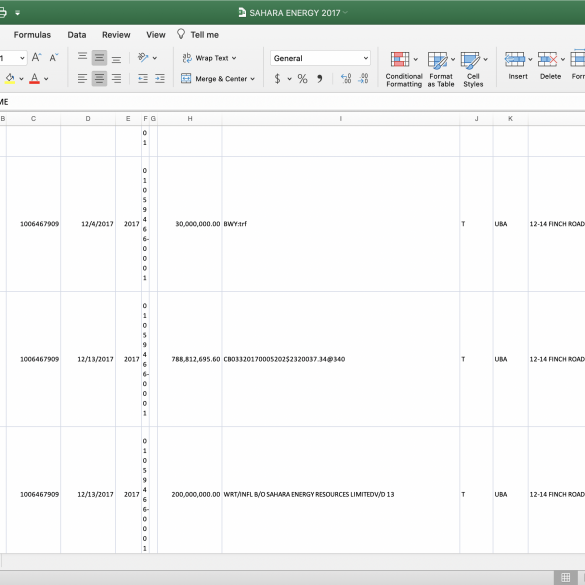Select column C header
Image resolution: width=585 pixels, height=585 pixels.
(x=33, y=119)
